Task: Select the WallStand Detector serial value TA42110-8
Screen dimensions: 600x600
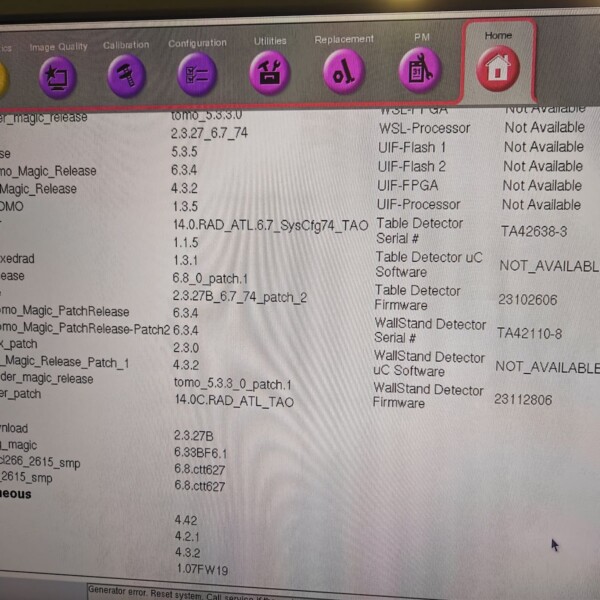Action: click(x=531, y=333)
